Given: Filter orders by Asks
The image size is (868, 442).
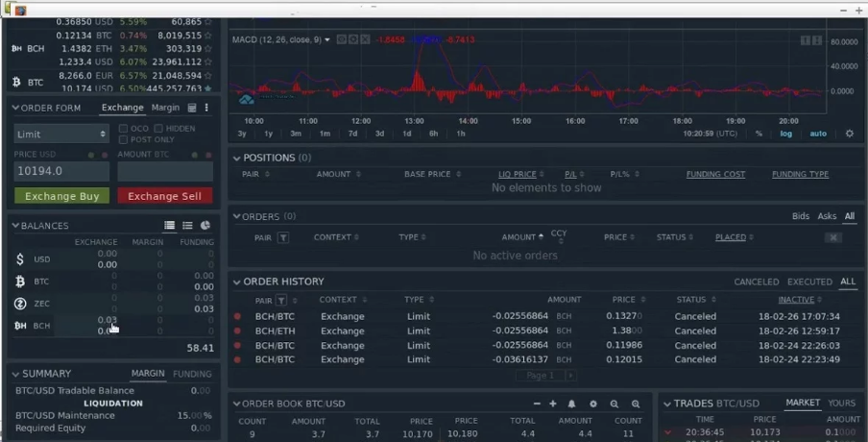Looking at the screenshot, I should [827, 216].
